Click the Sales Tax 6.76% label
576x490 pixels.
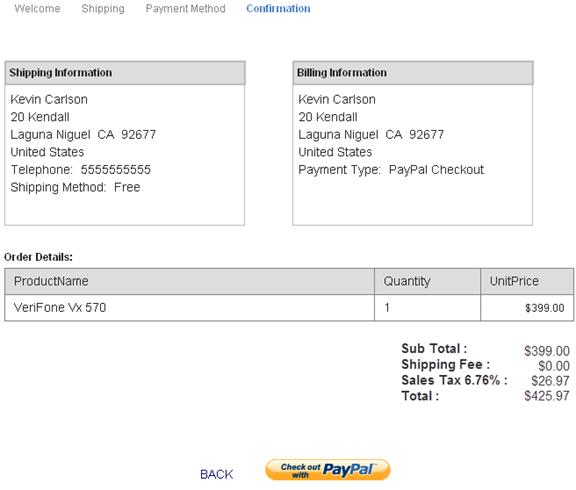454,380
